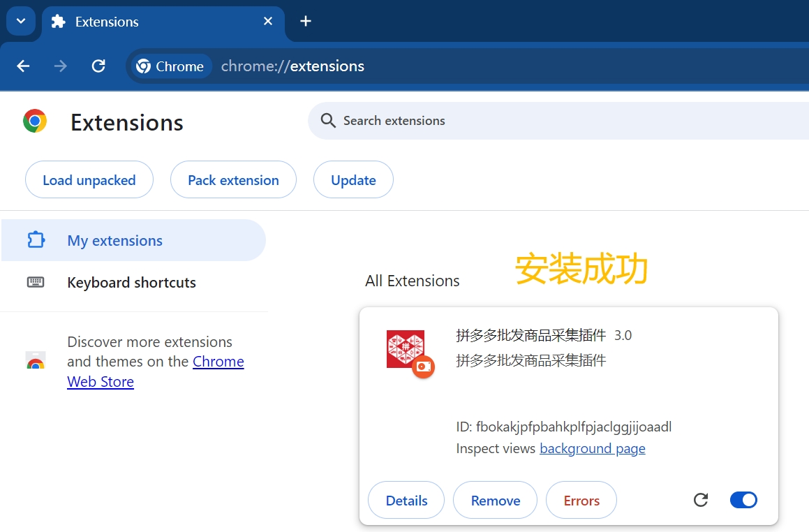This screenshot has width=809, height=532.
Task: Click the All Extensions heading
Action: click(x=413, y=281)
